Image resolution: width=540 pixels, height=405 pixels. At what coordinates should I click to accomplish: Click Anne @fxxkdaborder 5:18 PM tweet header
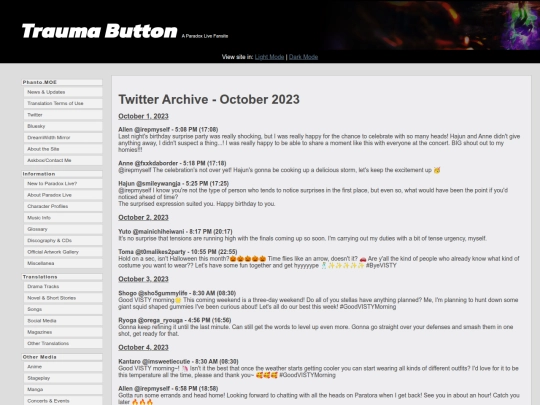(172, 163)
